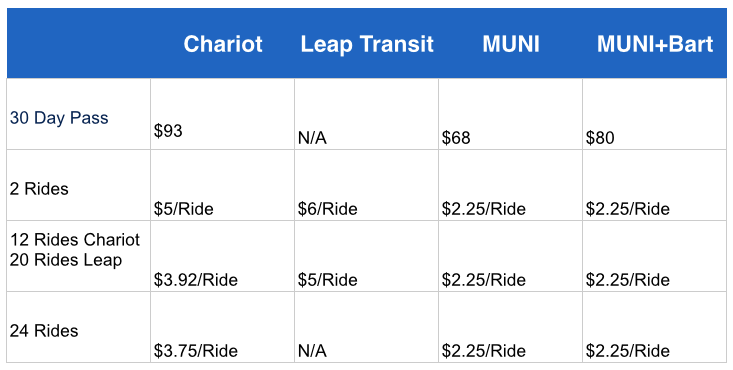Click the MUNI column header

coord(510,44)
